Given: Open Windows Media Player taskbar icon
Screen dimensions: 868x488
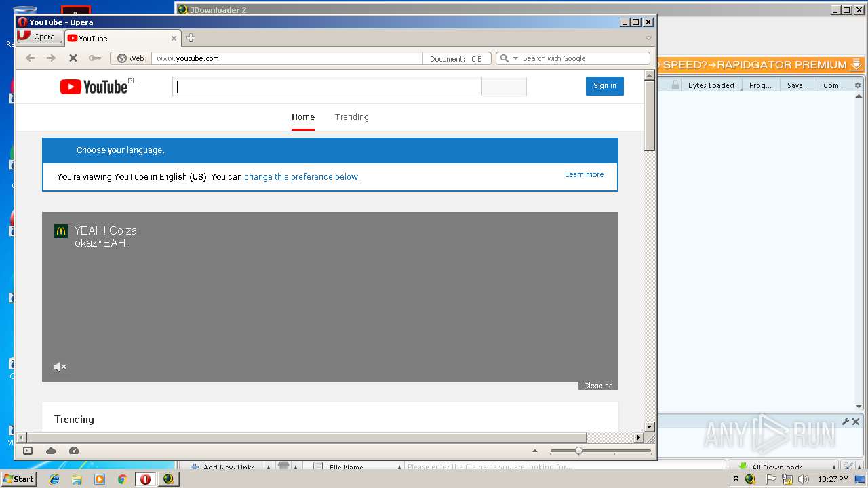Looking at the screenshot, I should tap(100, 479).
